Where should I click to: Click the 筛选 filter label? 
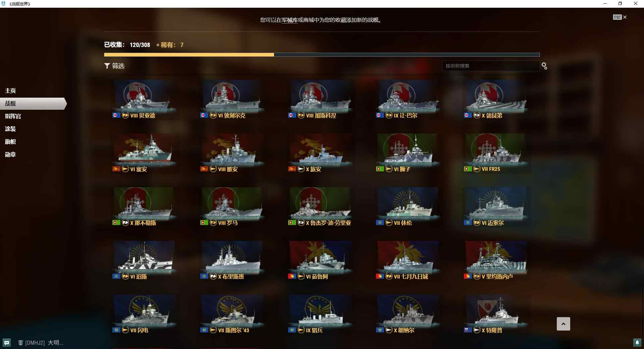click(x=118, y=66)
